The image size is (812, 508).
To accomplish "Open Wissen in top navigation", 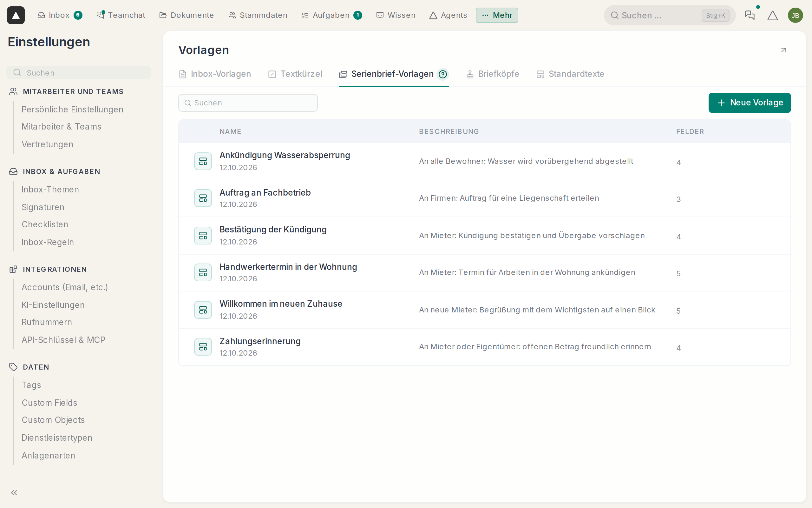I will pos(396,15).
